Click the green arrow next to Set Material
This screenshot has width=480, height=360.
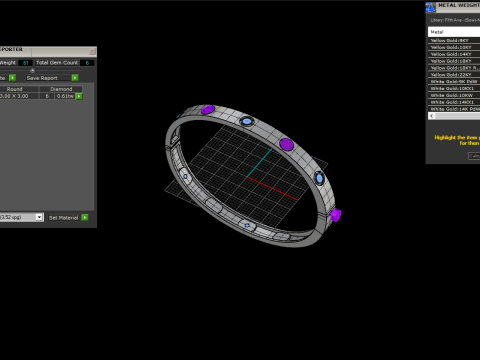point(85,217)
